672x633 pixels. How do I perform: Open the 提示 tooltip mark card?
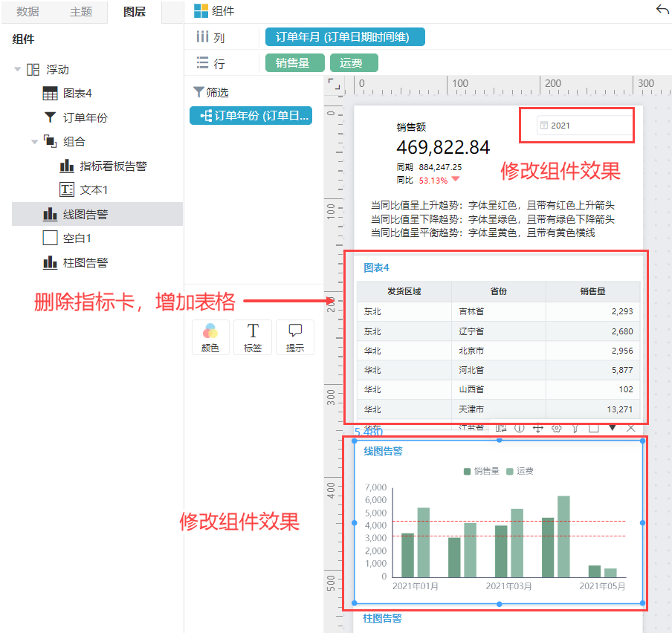(x=295, y=337)
